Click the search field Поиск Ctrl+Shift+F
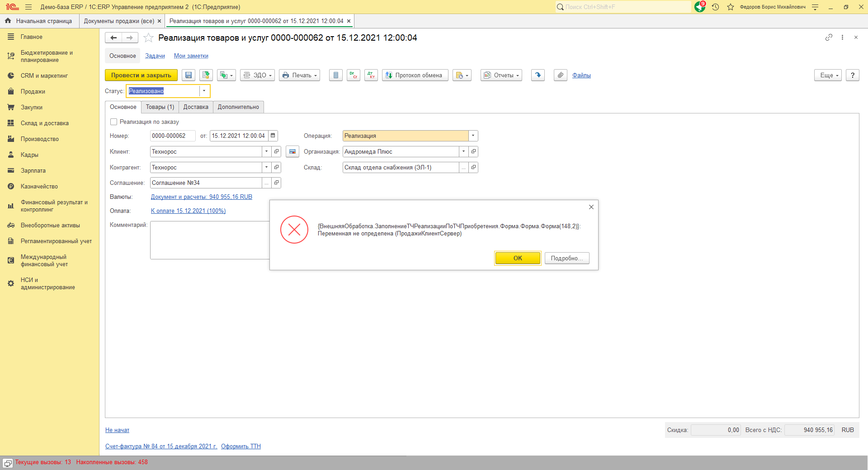 (x=623, y=7)
